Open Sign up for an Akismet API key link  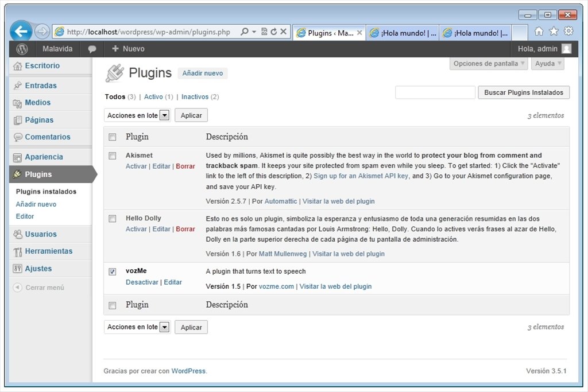click(x=361, y=176)
